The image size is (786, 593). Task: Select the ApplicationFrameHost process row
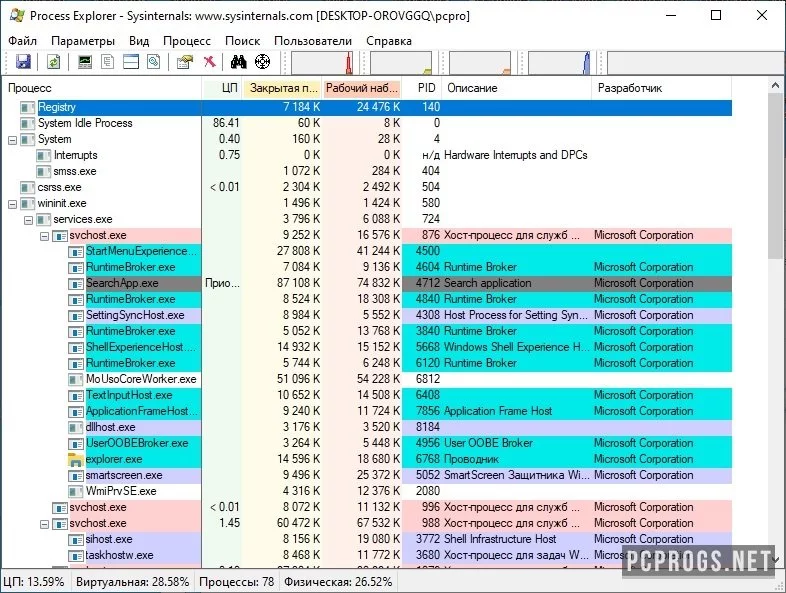pyautogui.click(x=368, y=412)
